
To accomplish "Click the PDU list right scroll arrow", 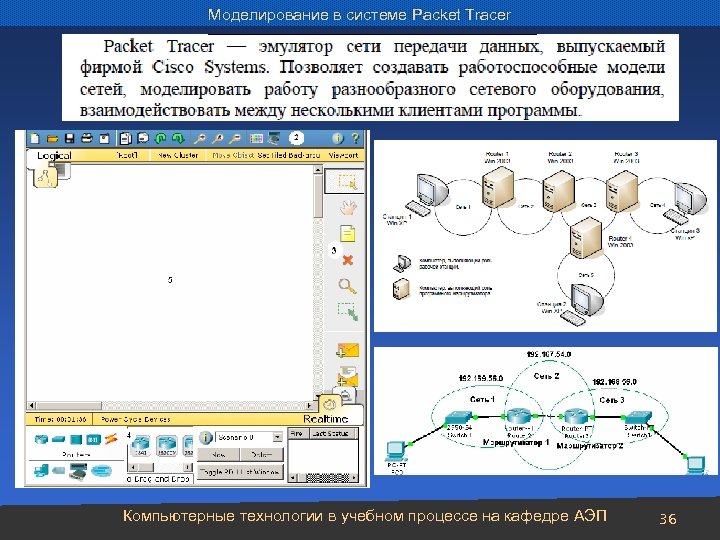I will (x=354, y=478).
